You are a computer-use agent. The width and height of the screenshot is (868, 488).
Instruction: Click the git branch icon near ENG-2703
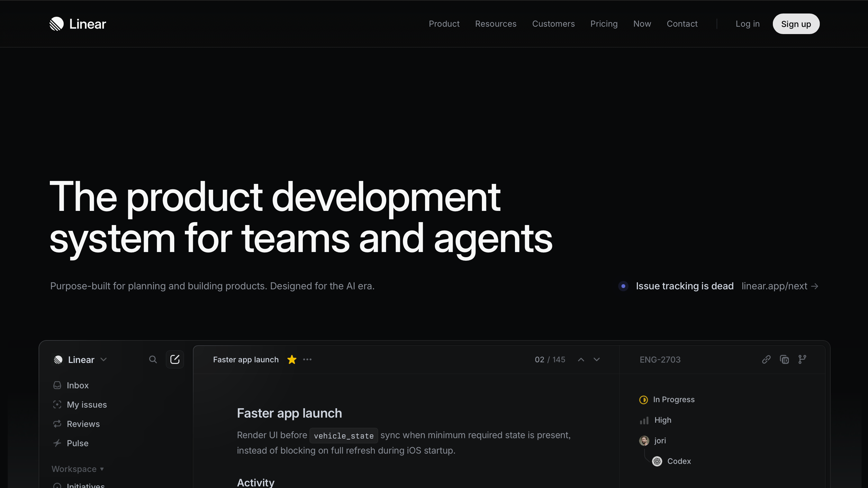pyautogui.click(x=802, y=359)
